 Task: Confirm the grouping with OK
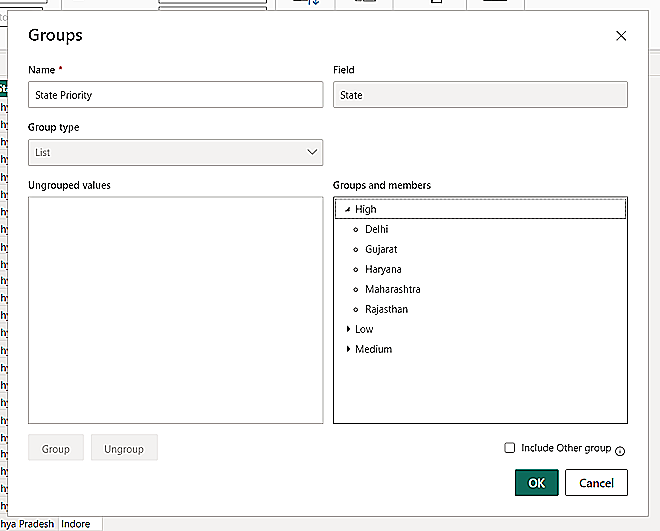tap(537, 483)
